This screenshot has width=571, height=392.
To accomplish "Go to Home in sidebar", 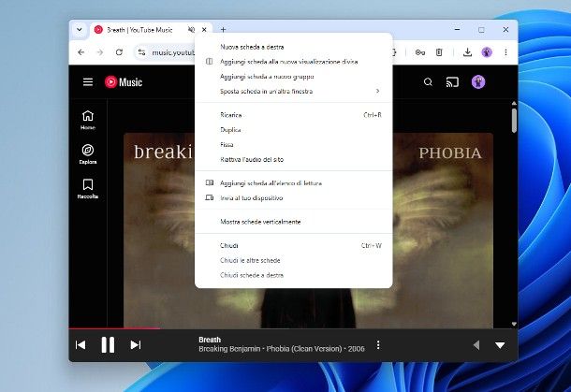I will click(x=88, y=120).
